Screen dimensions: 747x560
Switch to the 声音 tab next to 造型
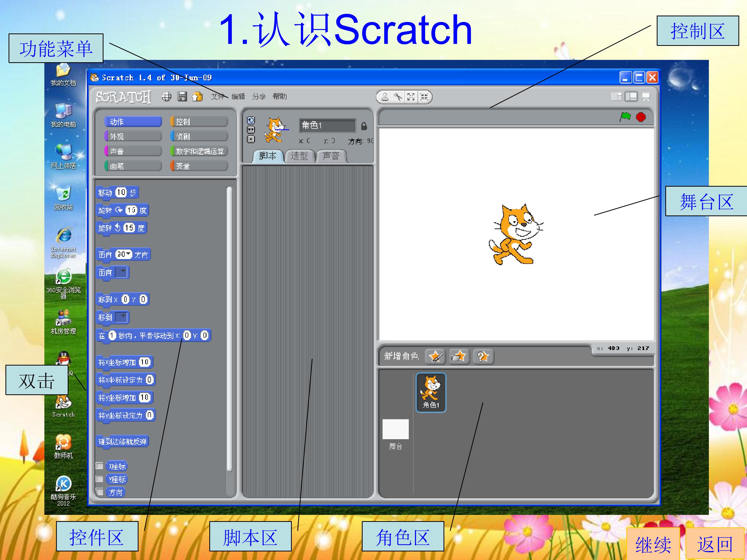[331, 156]
